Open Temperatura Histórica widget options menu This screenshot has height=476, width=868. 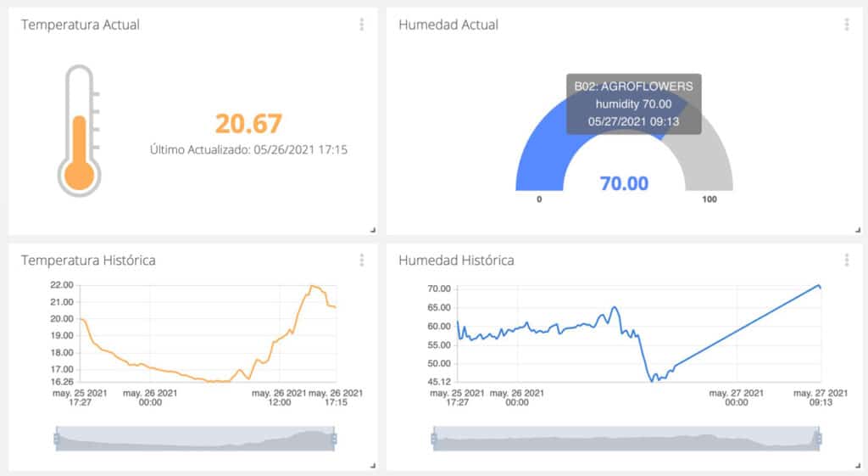coord(362,260)
